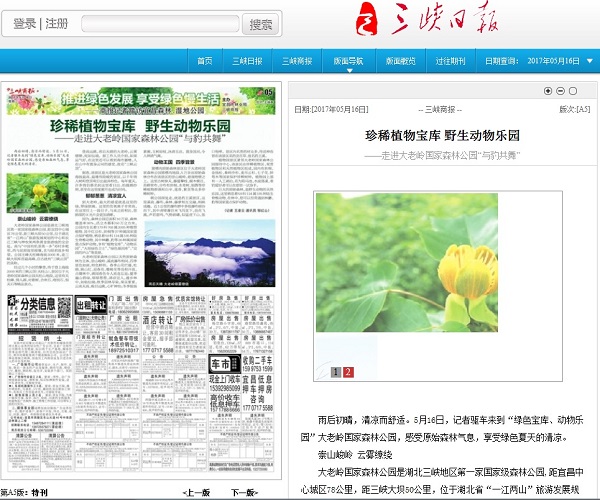Select the middle font-size radio button
Image resolution: width=600 pixels, height=500 pixels.
560,91
